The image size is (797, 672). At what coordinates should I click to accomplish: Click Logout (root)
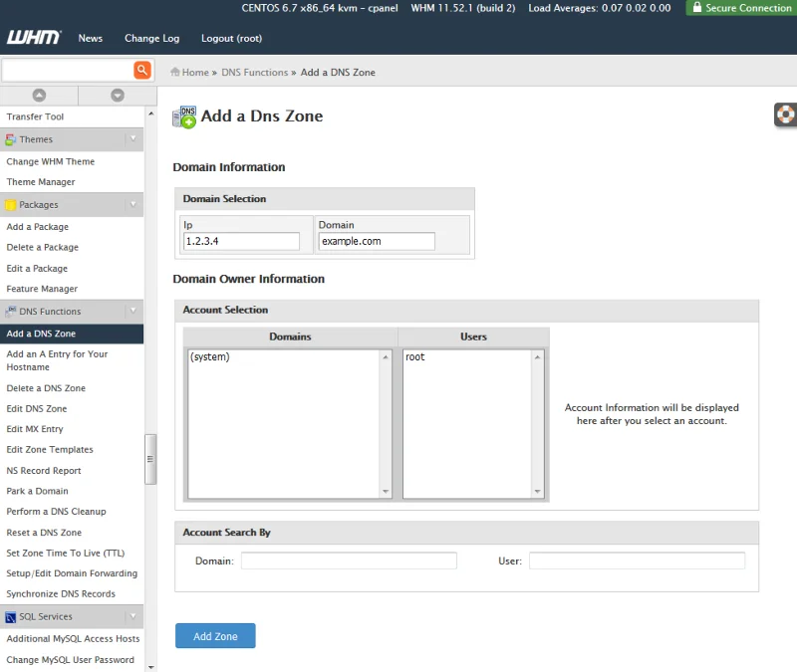click(231, 38)
